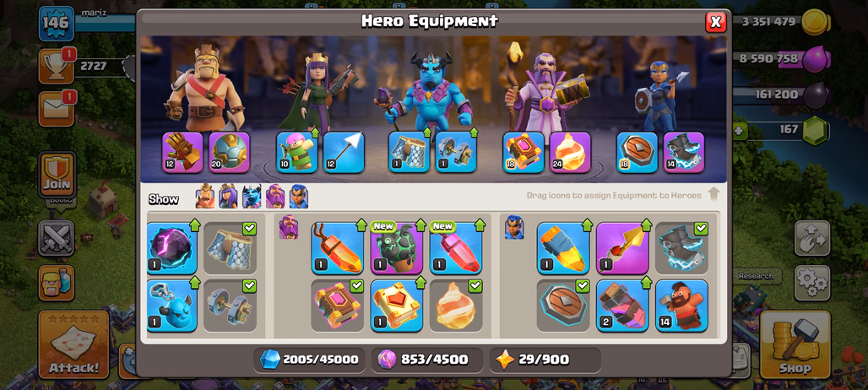Select the Barbarian King's Spiky Ball equipment
Screen dimensions: 868x390
click(x=230, y=152)
